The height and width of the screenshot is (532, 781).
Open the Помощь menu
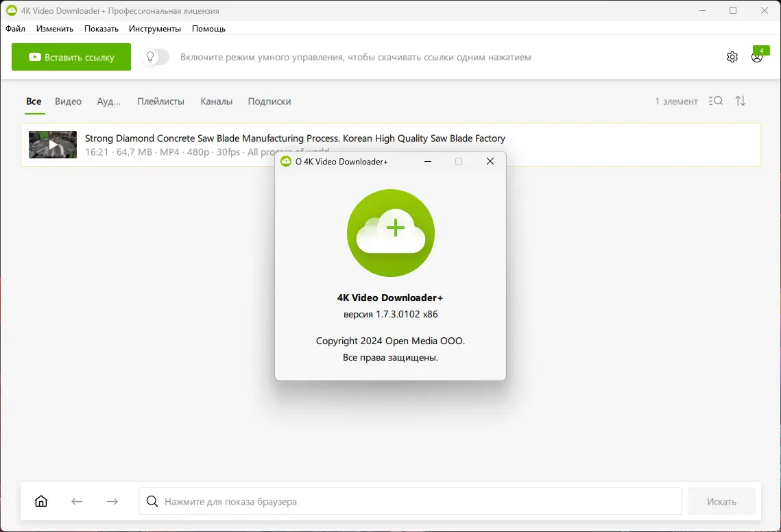pyautogui.click(x=208, y=29)
